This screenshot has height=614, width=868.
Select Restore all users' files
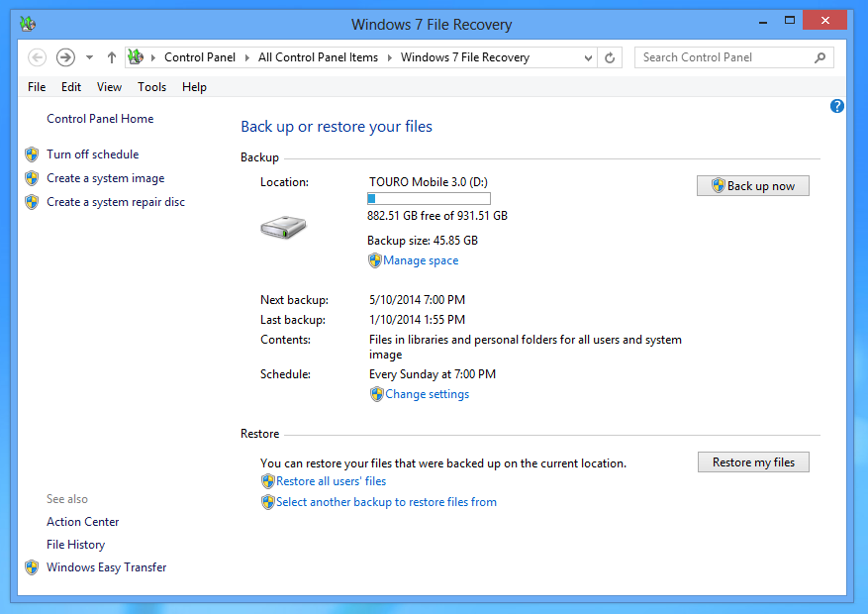331,481
